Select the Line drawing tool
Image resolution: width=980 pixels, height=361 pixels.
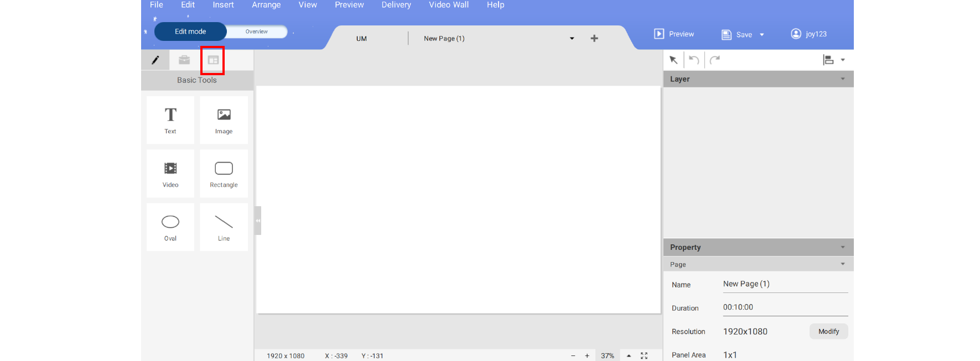point(224,227)
